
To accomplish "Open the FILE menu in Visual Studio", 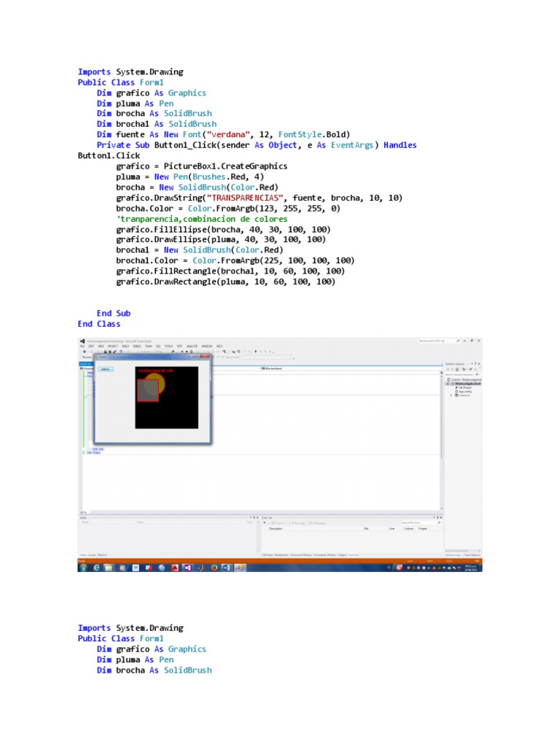I will [82, 347].
